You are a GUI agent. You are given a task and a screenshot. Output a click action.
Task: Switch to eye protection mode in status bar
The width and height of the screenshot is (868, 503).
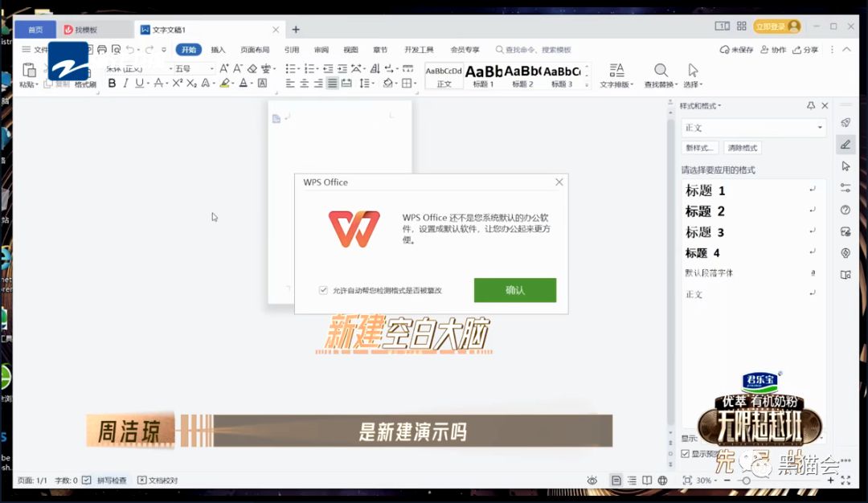592,481
